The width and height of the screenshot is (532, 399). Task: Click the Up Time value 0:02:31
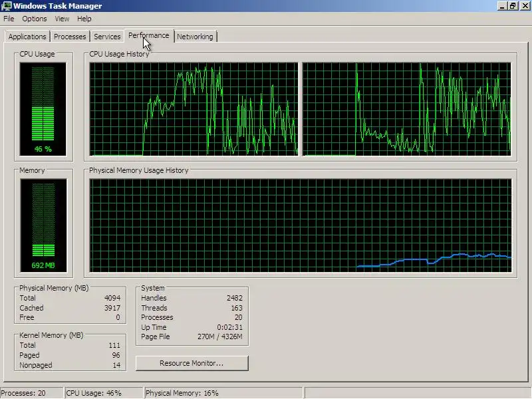tap(229, 327)
